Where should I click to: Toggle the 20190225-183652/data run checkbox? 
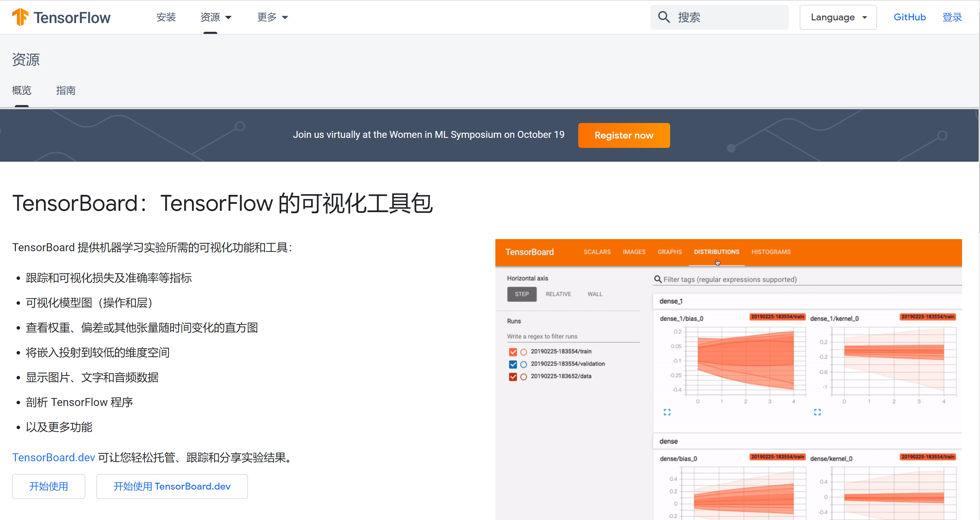(513, 377)
